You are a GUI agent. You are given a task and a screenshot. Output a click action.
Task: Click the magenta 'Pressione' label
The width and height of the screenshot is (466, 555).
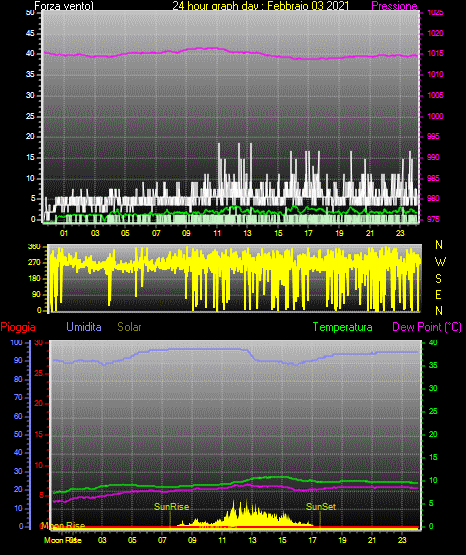click(x=394, y=6)
